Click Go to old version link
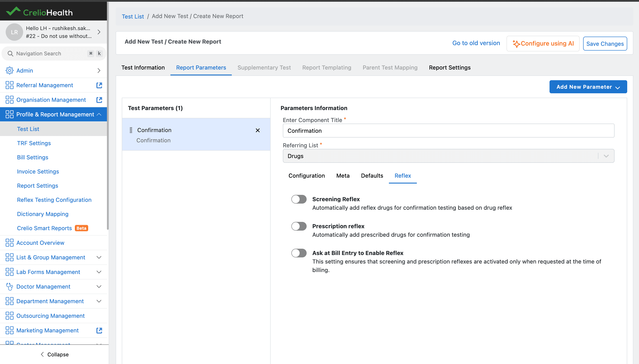 tap(476, 43)
